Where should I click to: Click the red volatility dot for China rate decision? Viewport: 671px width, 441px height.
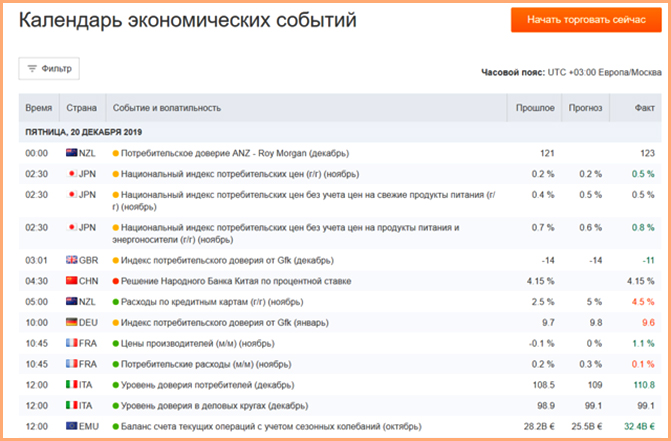116,280
